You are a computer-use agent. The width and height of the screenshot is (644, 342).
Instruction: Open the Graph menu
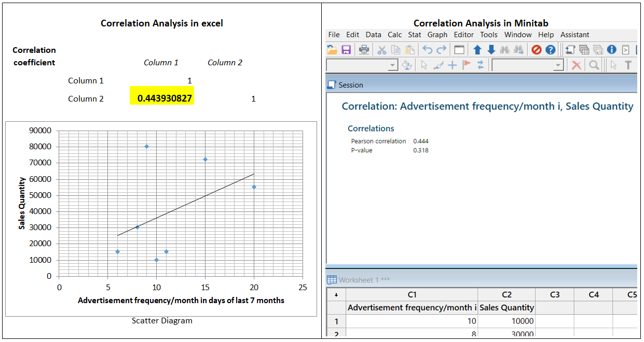437,35
